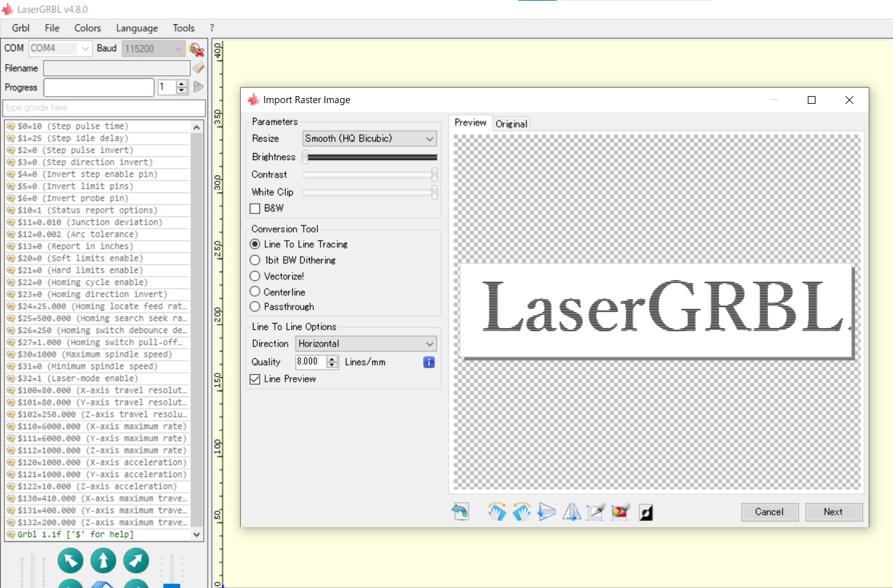
Task: Open the crop image tool
Action: 595,511
